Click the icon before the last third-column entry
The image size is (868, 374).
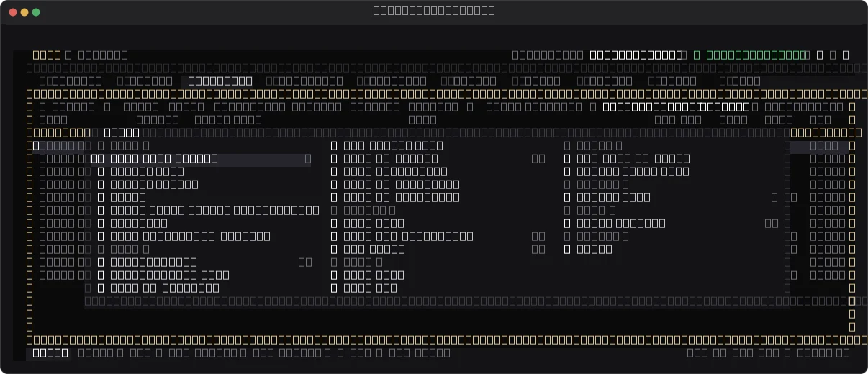pyautogui.click(x=567, y=249)
